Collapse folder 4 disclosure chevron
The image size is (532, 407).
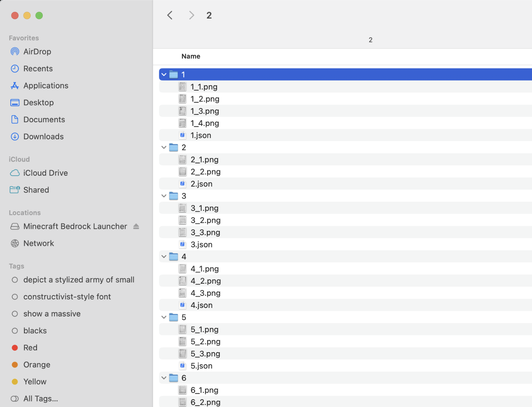tap(164, 257)
